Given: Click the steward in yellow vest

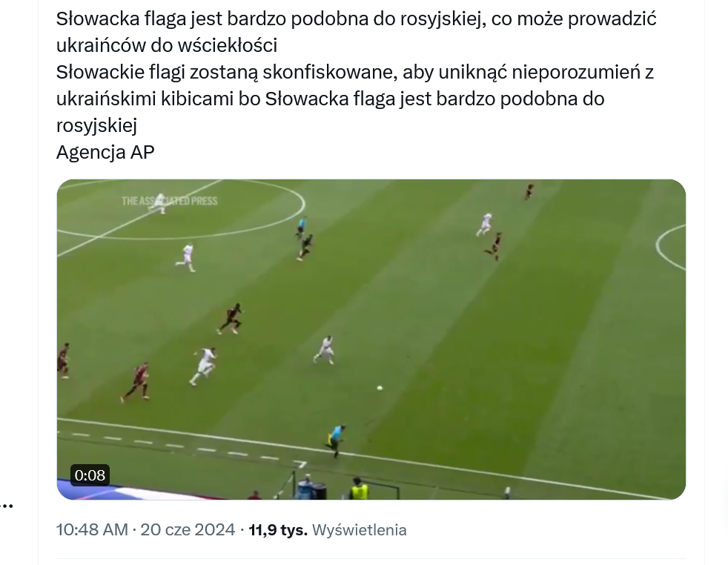Looking at the screenshot, I should pyautogui.click(x=358, y=489).
